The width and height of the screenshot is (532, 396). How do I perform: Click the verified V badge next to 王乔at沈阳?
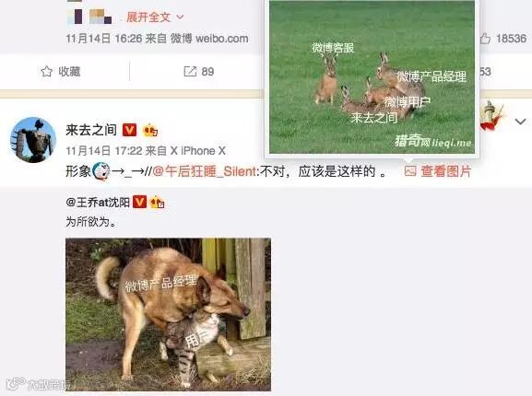tap(139, 202)
